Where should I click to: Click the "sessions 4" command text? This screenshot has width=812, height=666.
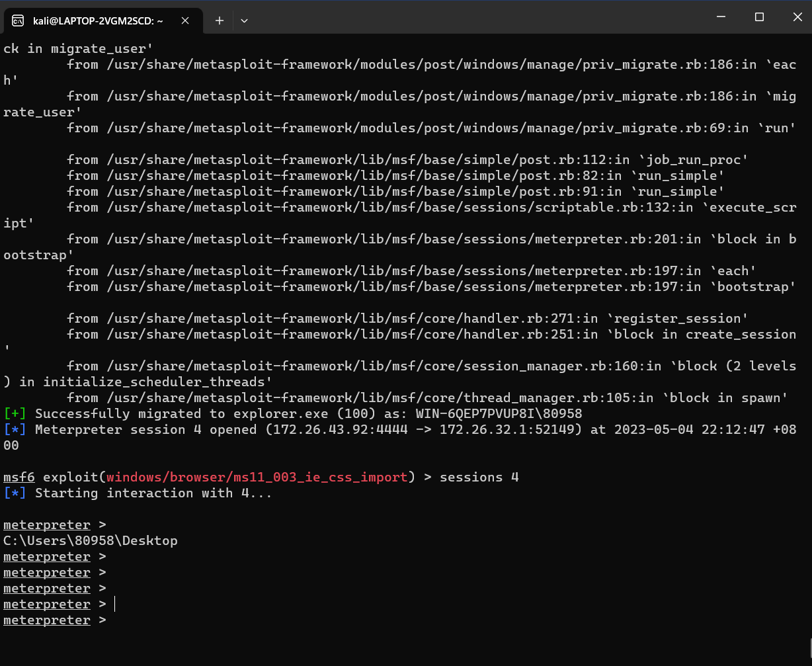pos(479,477)
